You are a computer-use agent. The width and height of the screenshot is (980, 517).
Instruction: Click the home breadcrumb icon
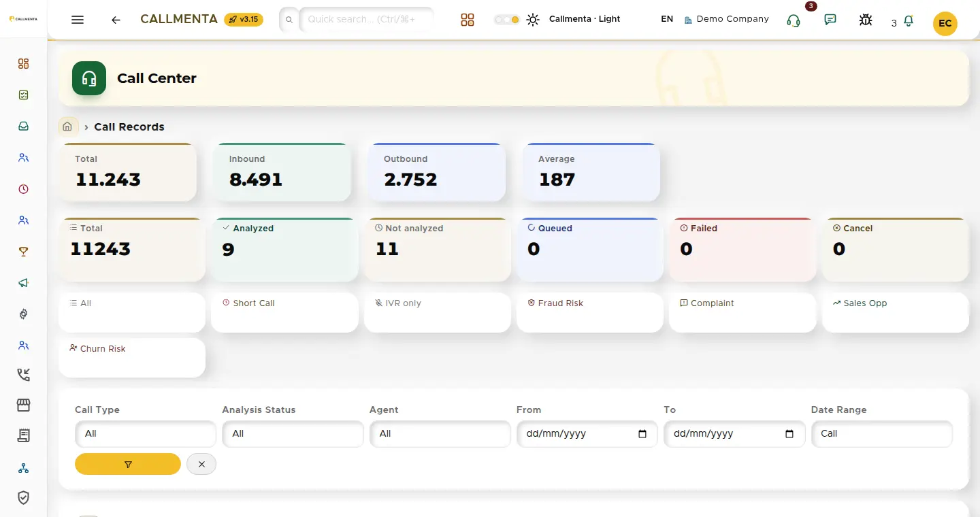pyautogui.click(x=67, y=127)
